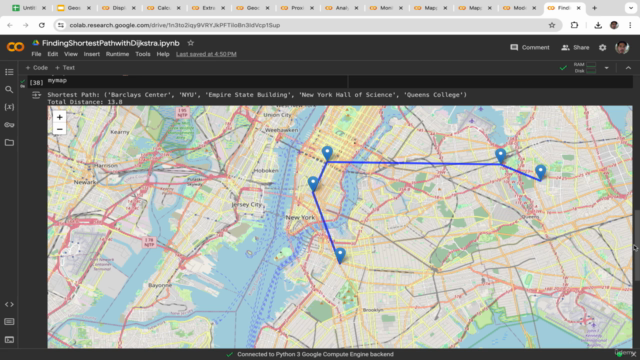Open the Table of contents sidebar icon
Viewport: 640px width, 360px height.
(x=9, y=72)
